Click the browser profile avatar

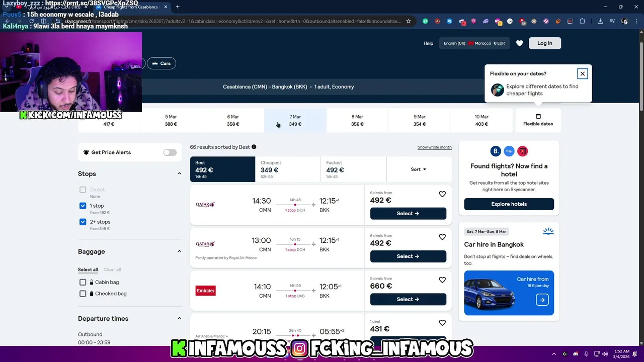(x=624, y=21)
